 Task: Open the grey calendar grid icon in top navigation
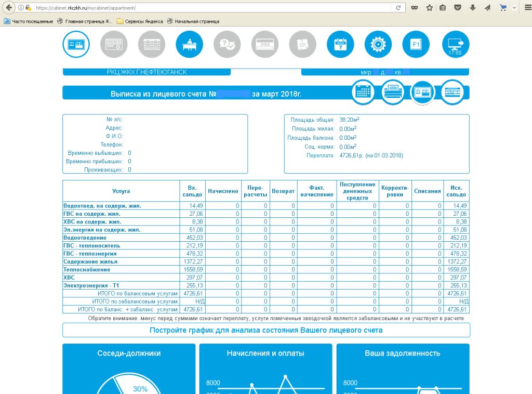pos(152,44)
